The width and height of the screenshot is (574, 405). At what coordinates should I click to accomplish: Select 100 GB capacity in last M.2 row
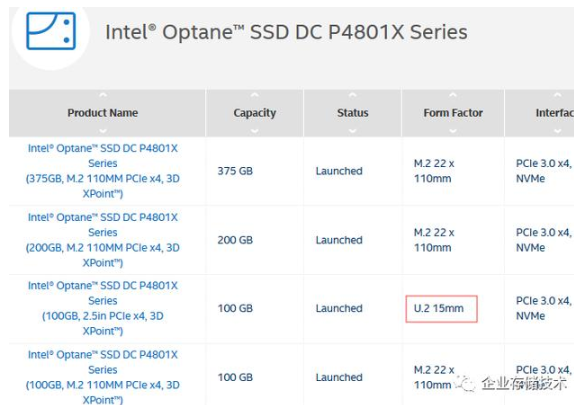235,377
